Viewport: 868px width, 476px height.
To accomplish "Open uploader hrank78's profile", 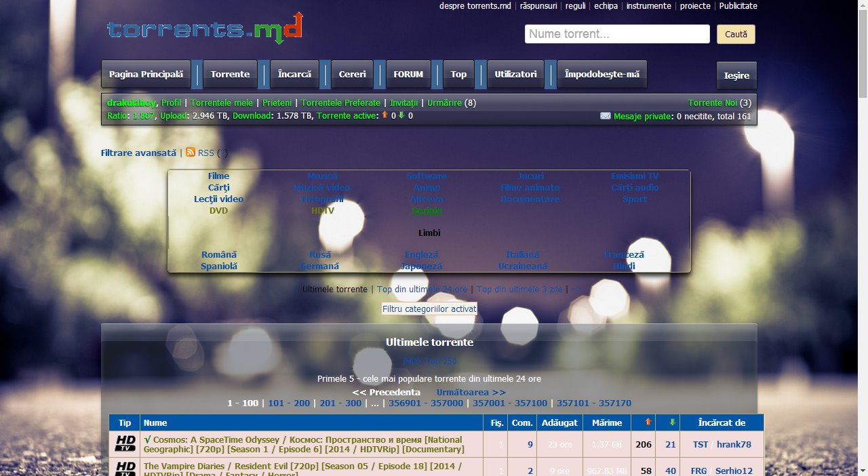I will pos(732,444).
